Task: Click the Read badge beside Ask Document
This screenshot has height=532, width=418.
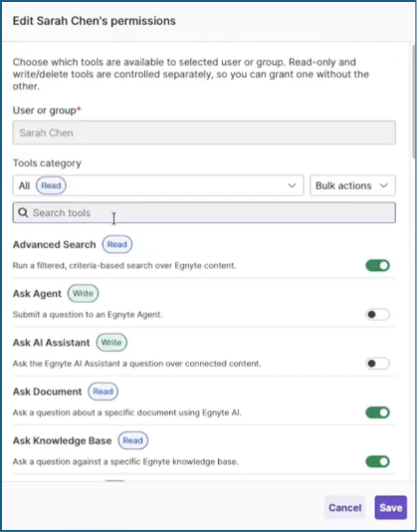Action: pos(104,392)
